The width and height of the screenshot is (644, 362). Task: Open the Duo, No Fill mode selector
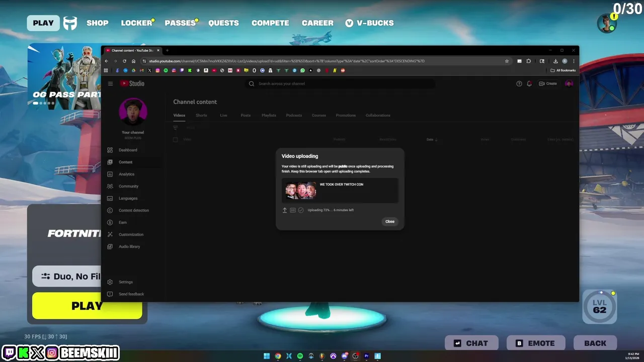coord(67,276)
